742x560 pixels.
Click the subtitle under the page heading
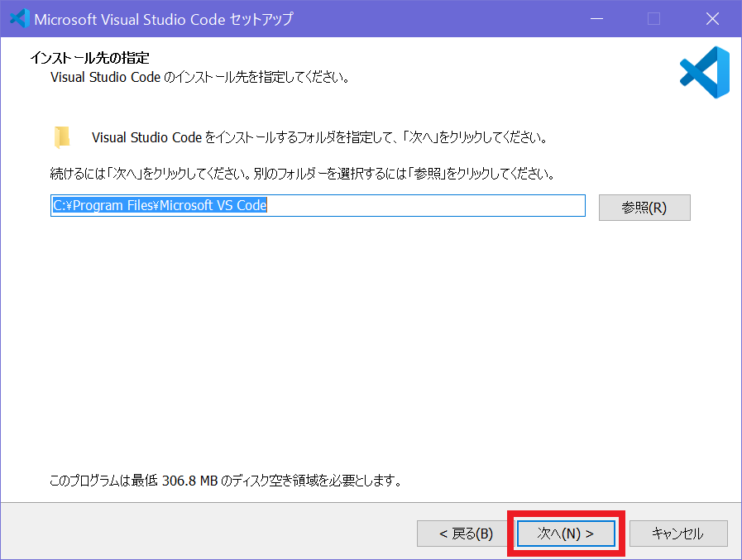click(x=199, y=79)
